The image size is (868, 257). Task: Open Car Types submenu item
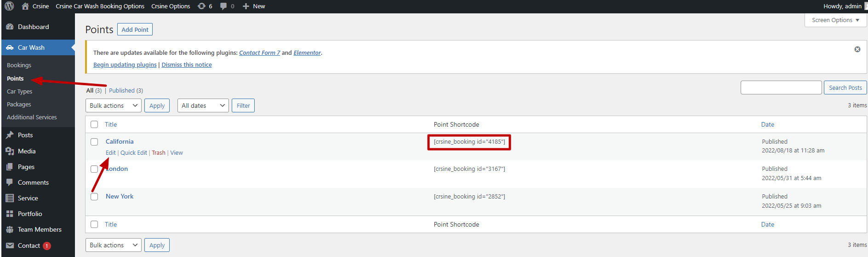point(19,91)
